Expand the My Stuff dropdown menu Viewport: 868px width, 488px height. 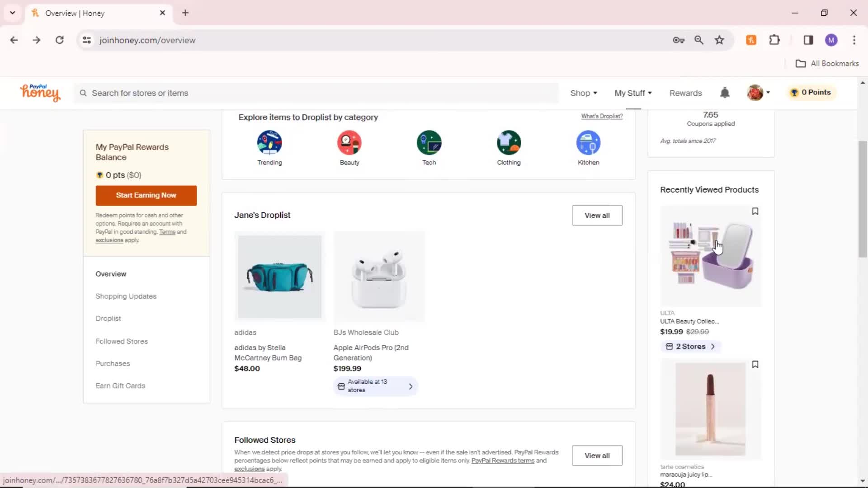[633, 93]
